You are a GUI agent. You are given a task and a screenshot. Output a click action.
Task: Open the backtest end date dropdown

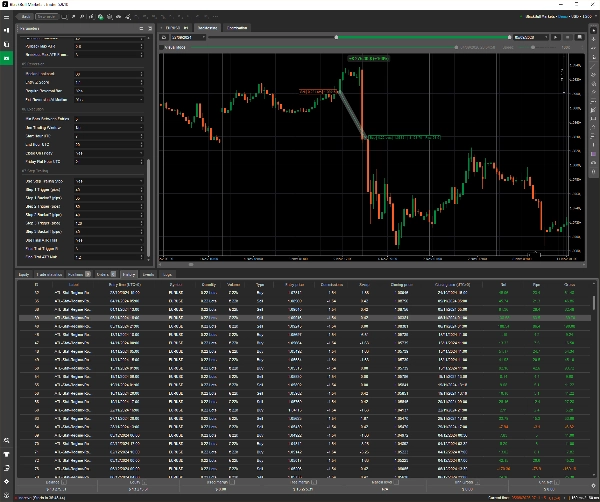click(x=531, y=37)
